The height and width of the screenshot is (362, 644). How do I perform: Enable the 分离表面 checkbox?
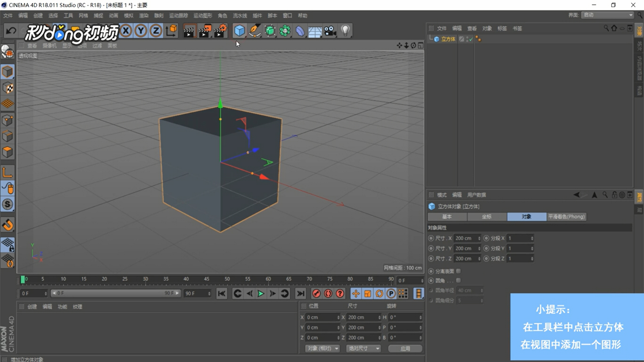(458, 271)
